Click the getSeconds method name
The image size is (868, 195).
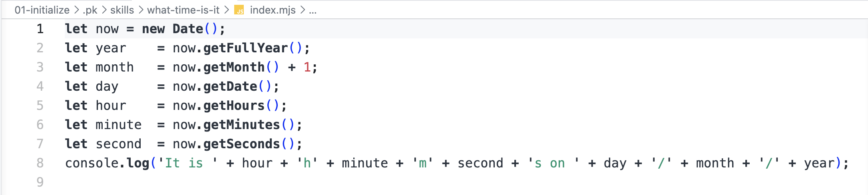pos(241,144)
